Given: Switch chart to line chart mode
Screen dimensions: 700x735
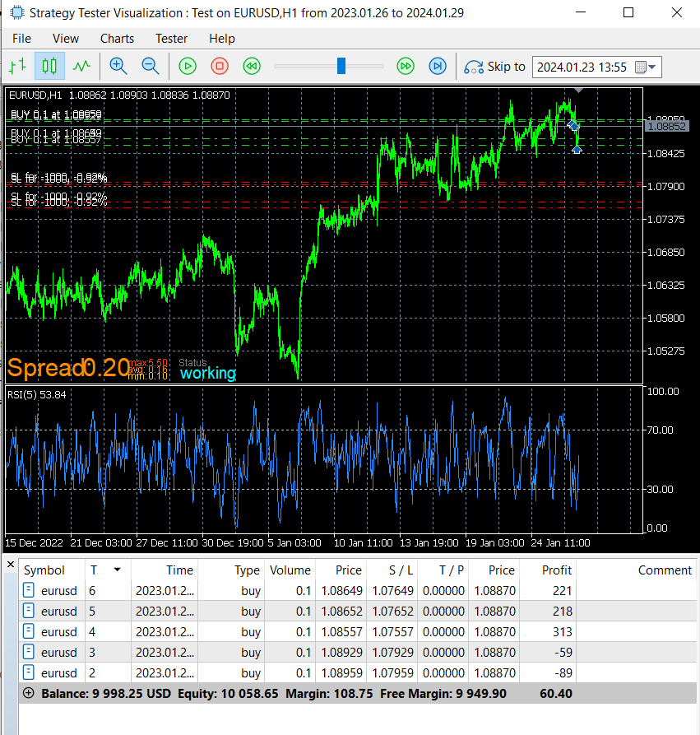Looking at the screenshot, I should click(x=81, y=66).
